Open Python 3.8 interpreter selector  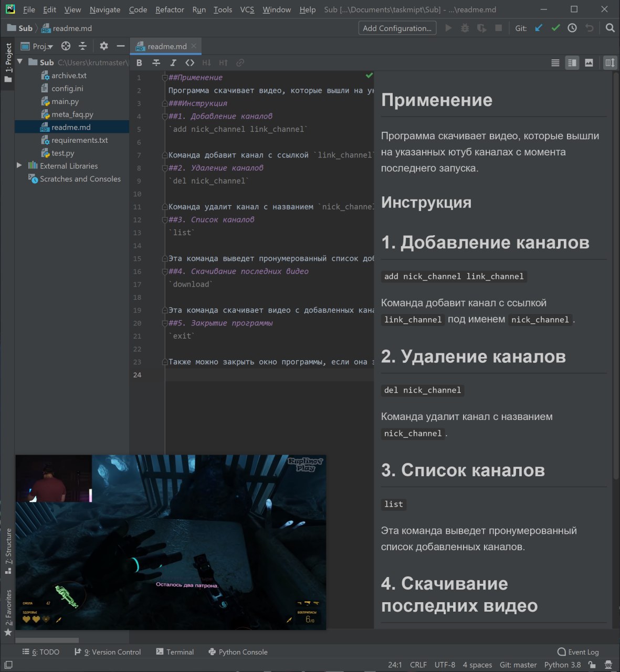click(562, 665)
